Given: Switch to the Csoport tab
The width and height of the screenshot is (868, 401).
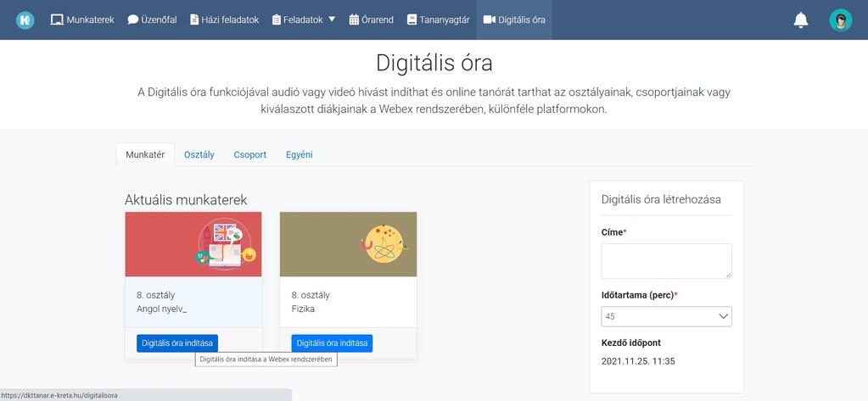Looking at the screenshot, I should (250, 155).
